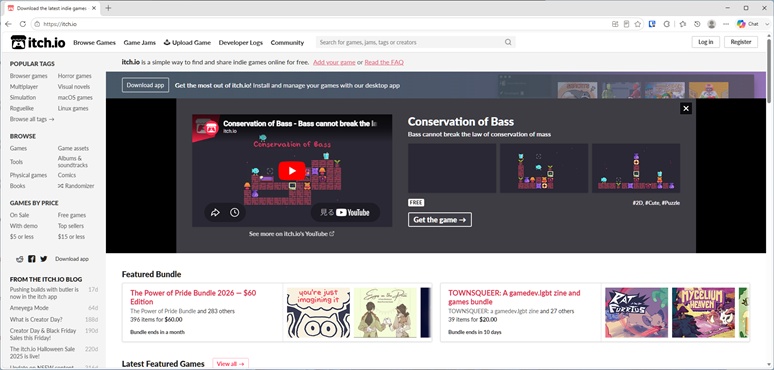Open the Copilot Chat button
The width and height of the screenshot is (774, 370).
(x=747, y=24)
